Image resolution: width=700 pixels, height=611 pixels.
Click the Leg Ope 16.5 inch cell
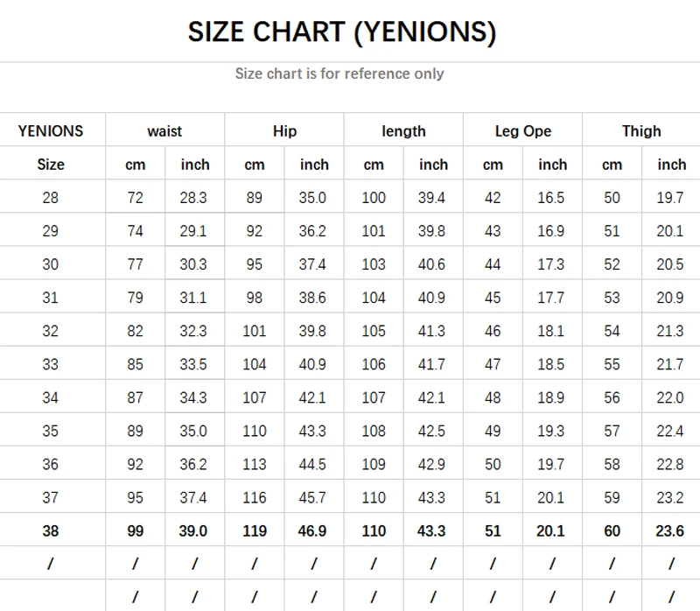click(551, 198)
